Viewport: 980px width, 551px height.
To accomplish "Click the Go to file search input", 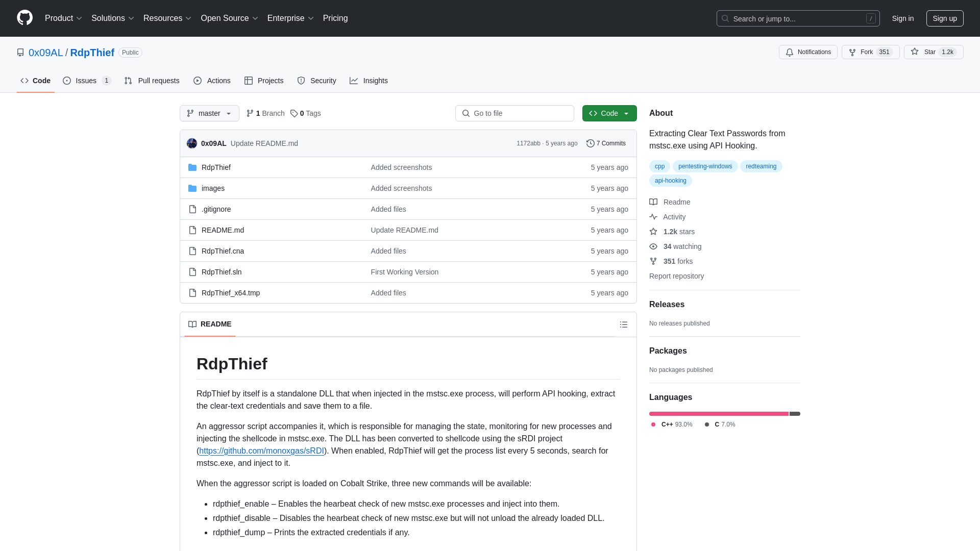I will tap(514, 113).
